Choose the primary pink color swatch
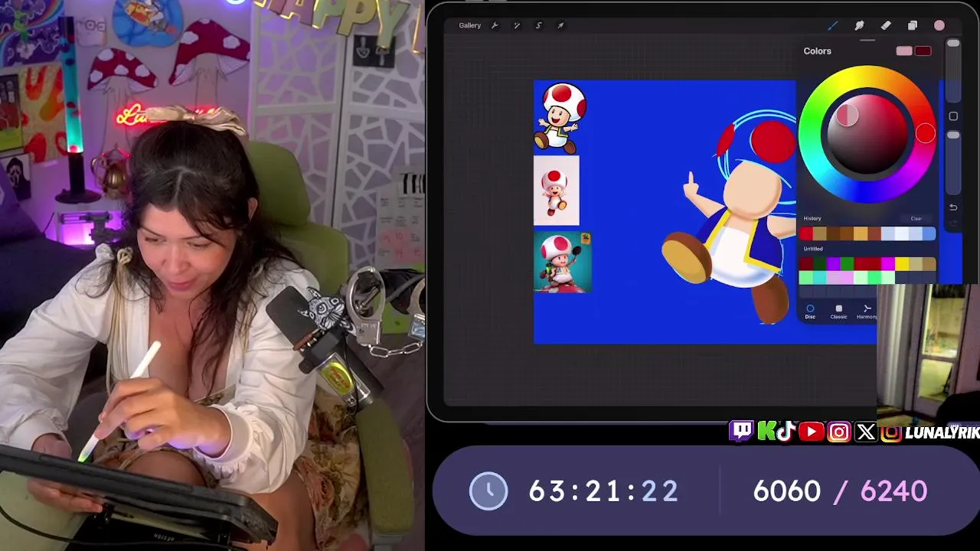This screenshot has width=980, height=551. [904, 51]
